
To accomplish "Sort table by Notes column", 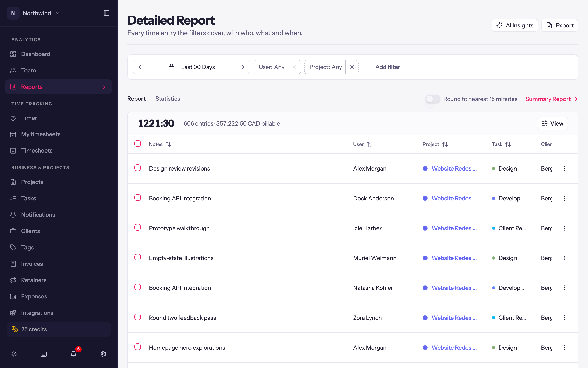I will pos(160,144).
